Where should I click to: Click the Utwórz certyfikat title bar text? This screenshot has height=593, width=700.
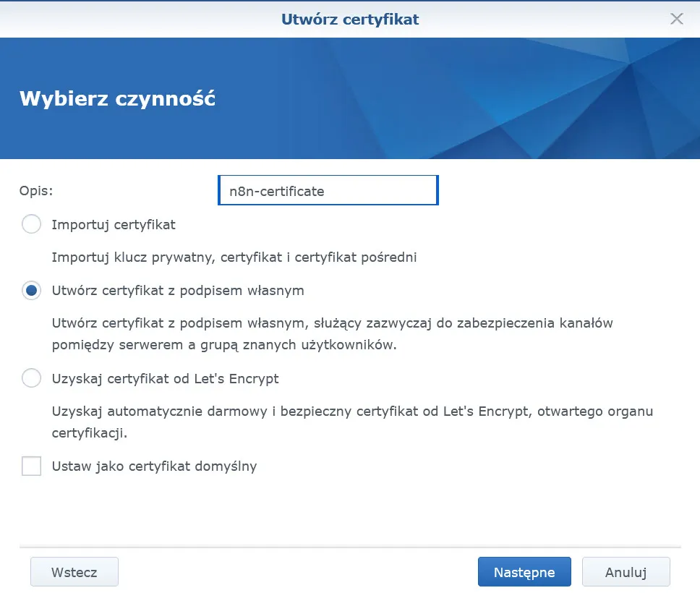tap(350, 19)
